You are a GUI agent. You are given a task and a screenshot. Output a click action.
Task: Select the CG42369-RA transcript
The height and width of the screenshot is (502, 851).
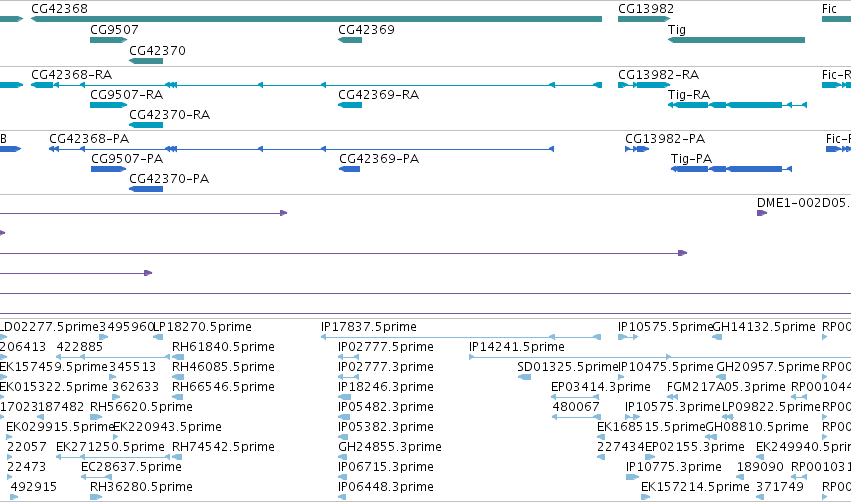[350, 105]
